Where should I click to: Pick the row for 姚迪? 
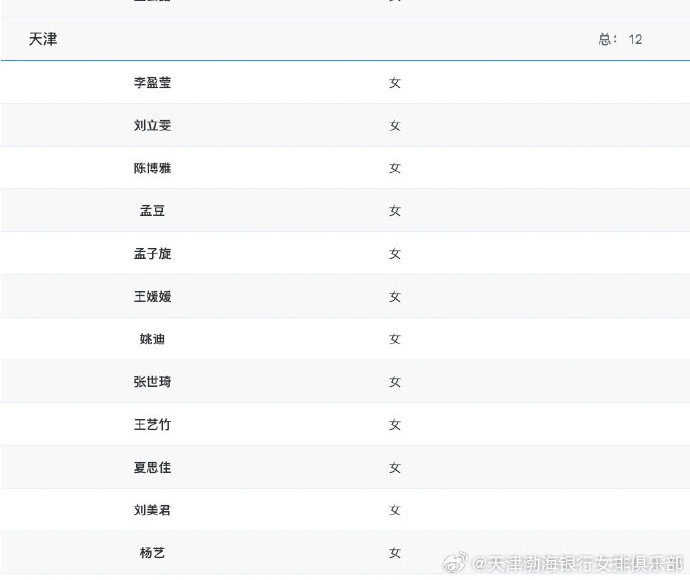[x=152, y=339]
